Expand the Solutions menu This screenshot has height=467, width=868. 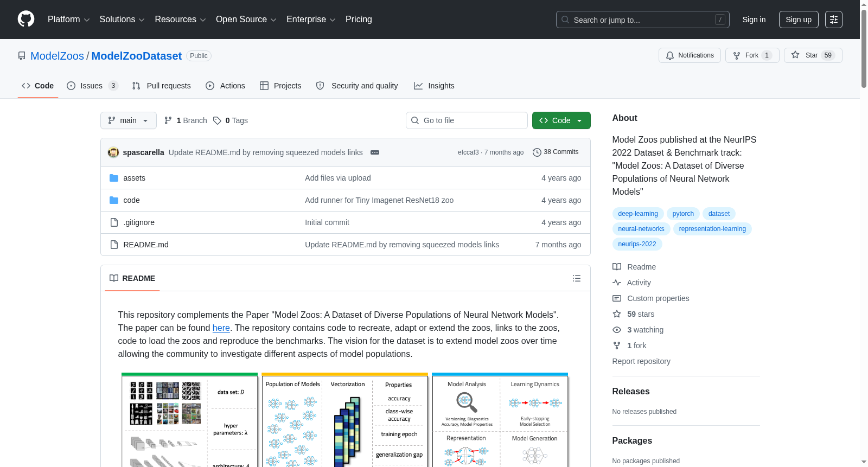pyautogui.click(x=122, y=20)
